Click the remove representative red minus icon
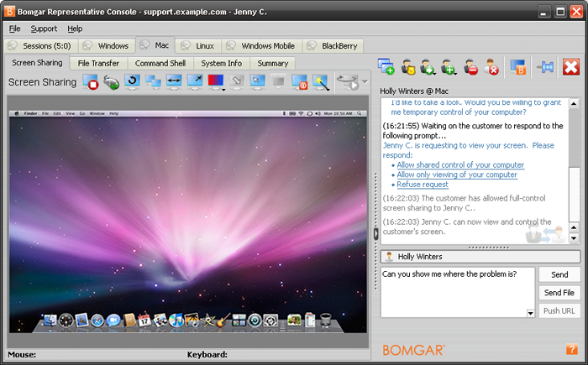 (470, 67)
